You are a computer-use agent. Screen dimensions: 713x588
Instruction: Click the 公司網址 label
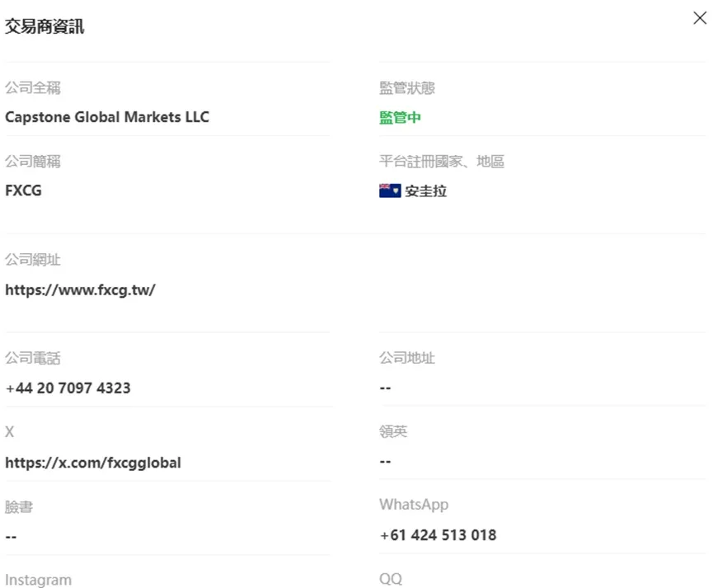click(x=33, y=260)
